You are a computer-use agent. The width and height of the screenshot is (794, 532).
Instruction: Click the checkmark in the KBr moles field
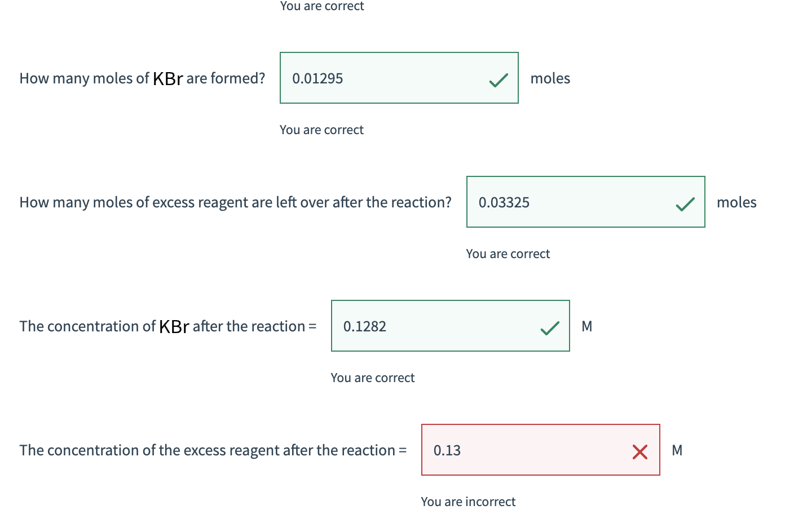499,81
